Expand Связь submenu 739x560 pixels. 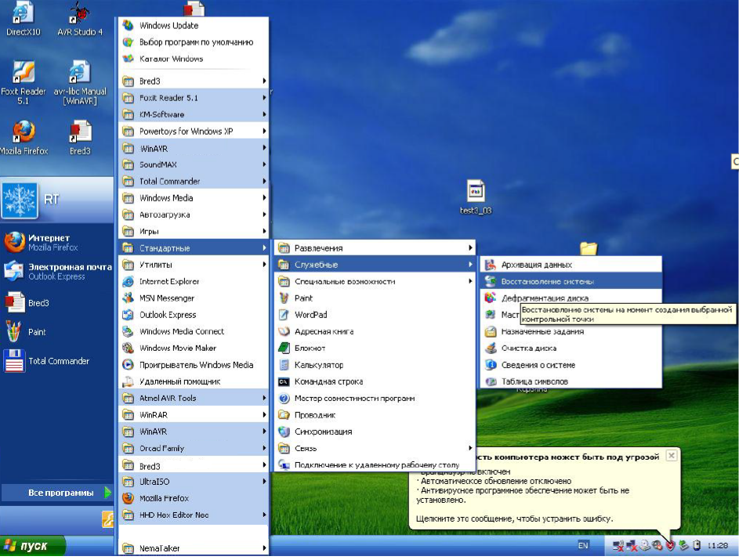pyautogui.click(x=375, y=448)
